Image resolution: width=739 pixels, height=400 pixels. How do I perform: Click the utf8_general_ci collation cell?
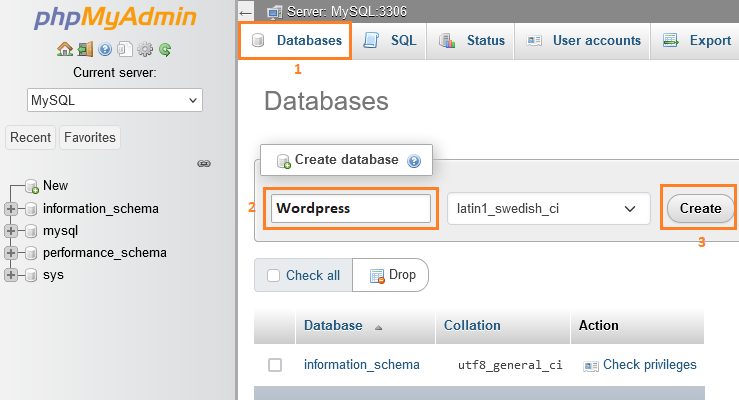[510, 365]
